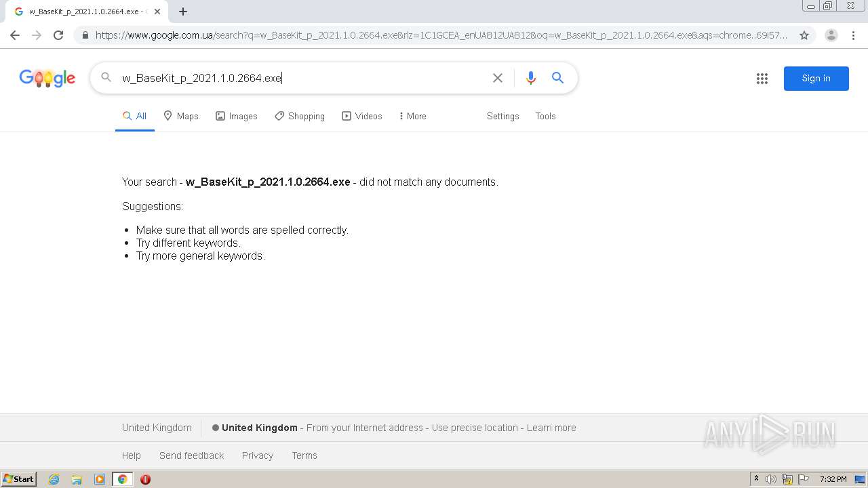Click the Google holiday logo
The width and height of the screenshot is (868, 488).
click(47, 79)
